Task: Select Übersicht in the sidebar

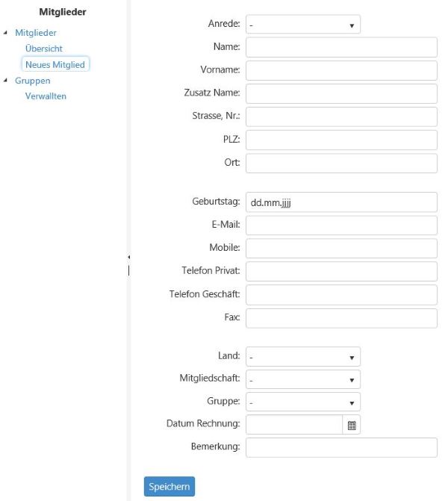Action: (x=44, y=49)
